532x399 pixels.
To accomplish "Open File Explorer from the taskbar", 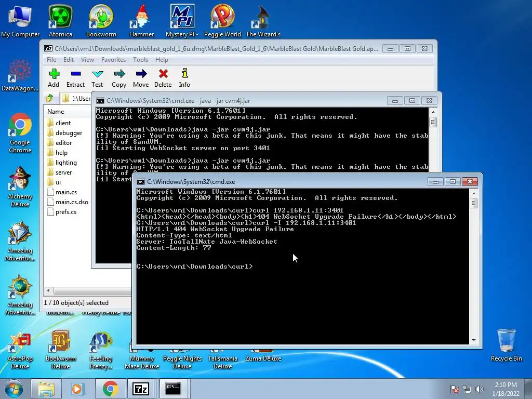I will [x=46, y=389].
